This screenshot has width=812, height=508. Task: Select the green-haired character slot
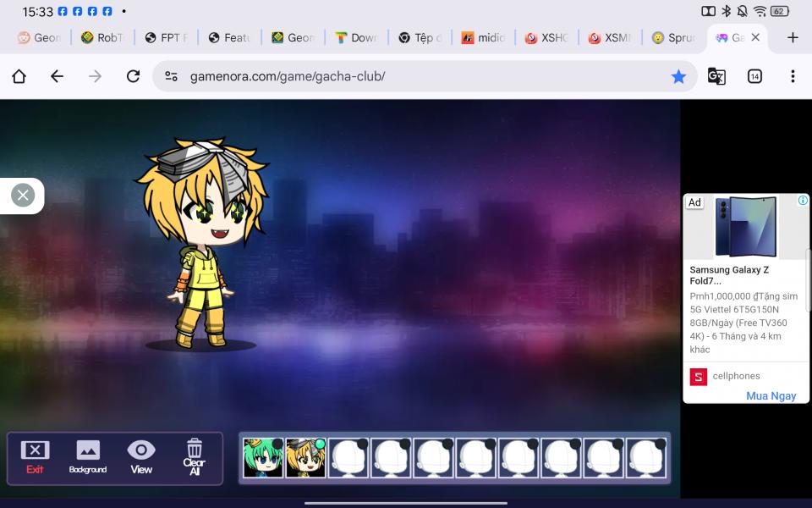(x=264, y=458)
